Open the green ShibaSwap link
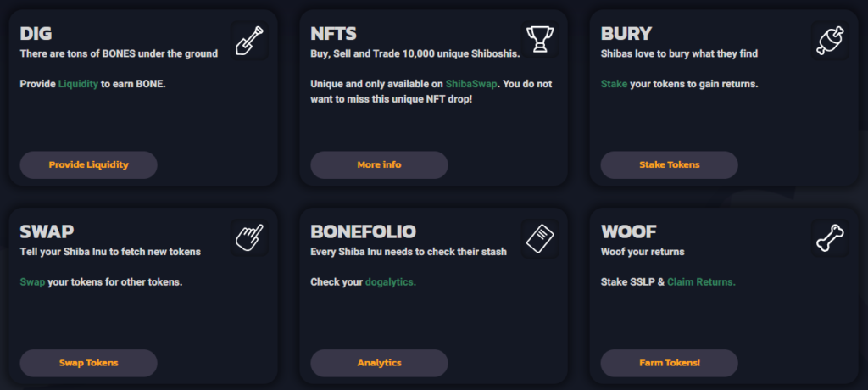This screenshot has width=868, height=390. coord(470,84)
